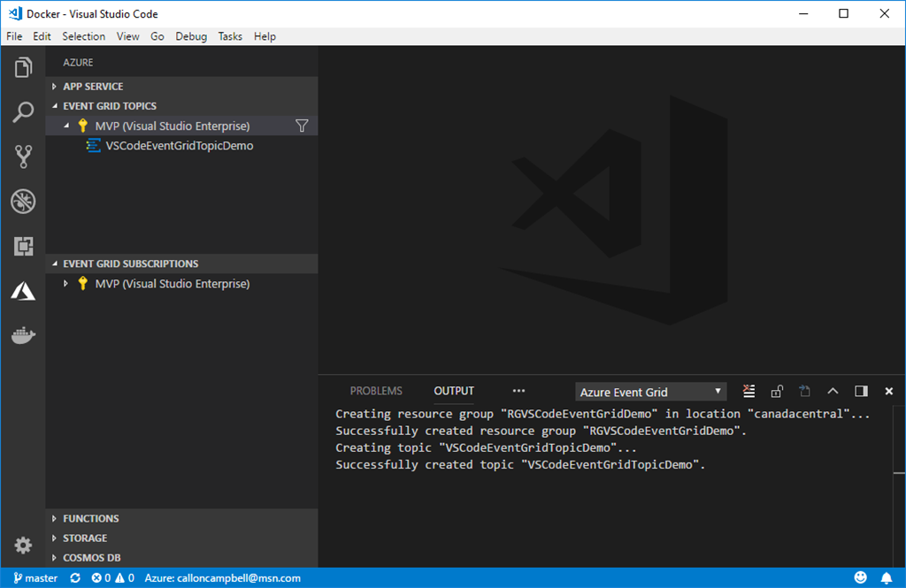
Task: Switch to the Problems tab
Action: point(376,391)
